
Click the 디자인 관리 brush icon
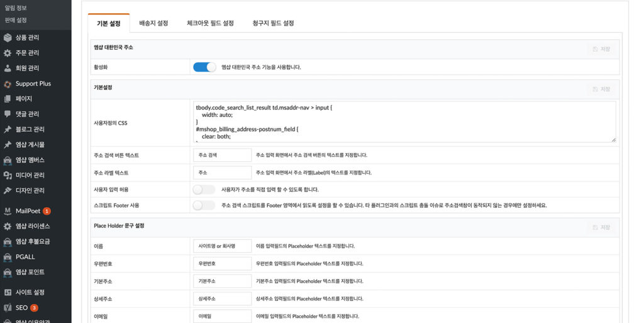tap(8, 190)
